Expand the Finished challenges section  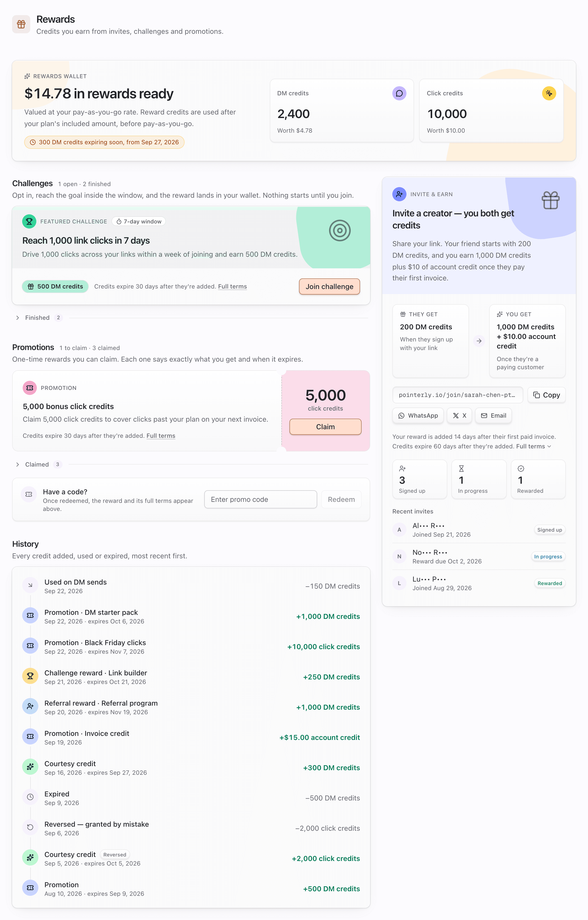[37, 318]
